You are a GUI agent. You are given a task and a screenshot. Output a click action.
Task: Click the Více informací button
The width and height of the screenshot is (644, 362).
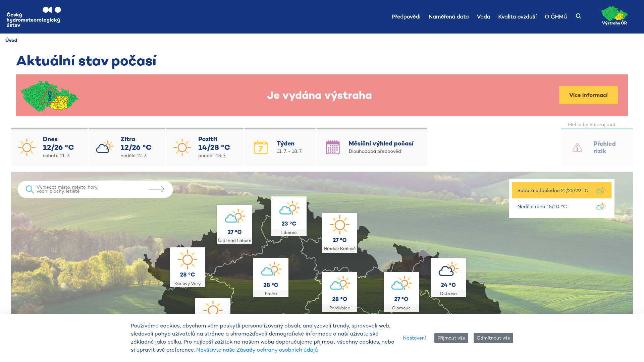588,95
